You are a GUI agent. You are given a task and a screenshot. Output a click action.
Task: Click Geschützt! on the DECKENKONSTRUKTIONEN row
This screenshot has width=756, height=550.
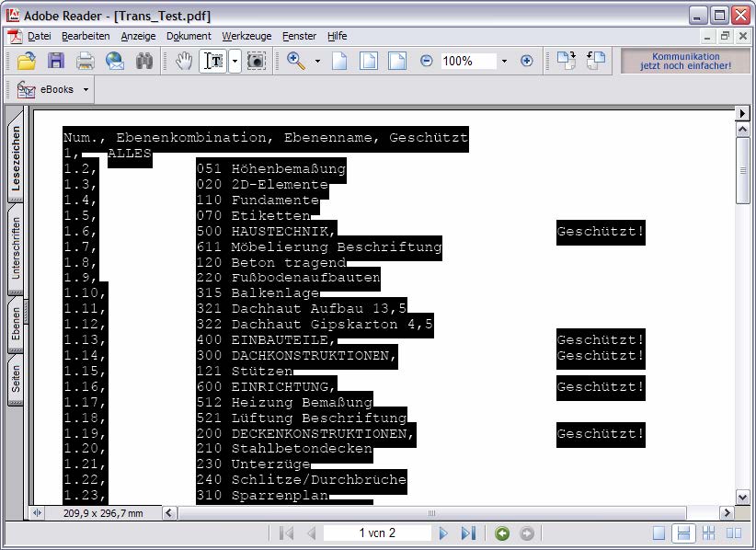(601, 434)
